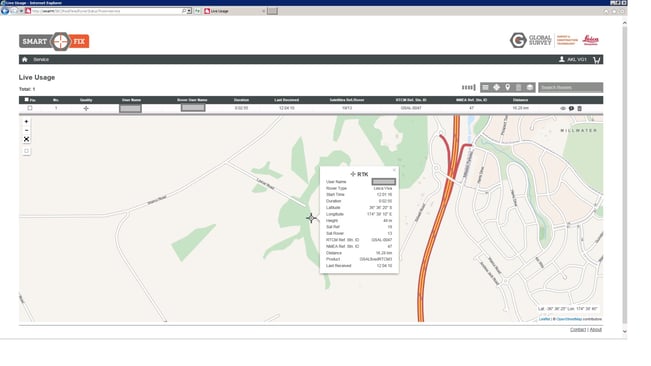Click the 'RTCM Ref. Stn. ID' label in the popup
The width and height of the screenshot is (651, 366).
343,240
